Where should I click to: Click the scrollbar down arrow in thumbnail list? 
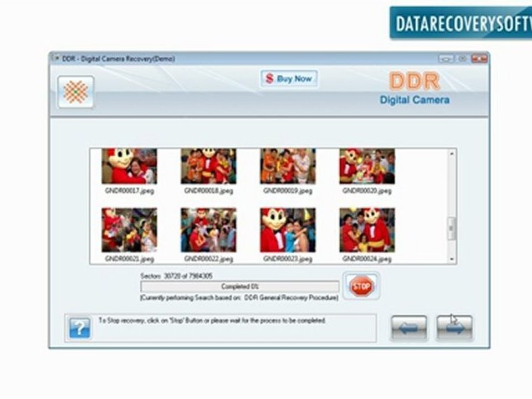pyautogui.click(x=452, y=259)
